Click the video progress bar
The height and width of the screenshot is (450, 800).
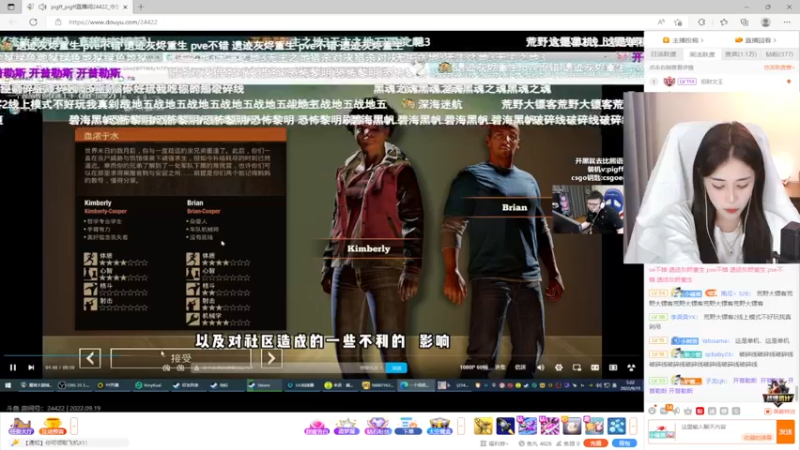tap(321, 355)
